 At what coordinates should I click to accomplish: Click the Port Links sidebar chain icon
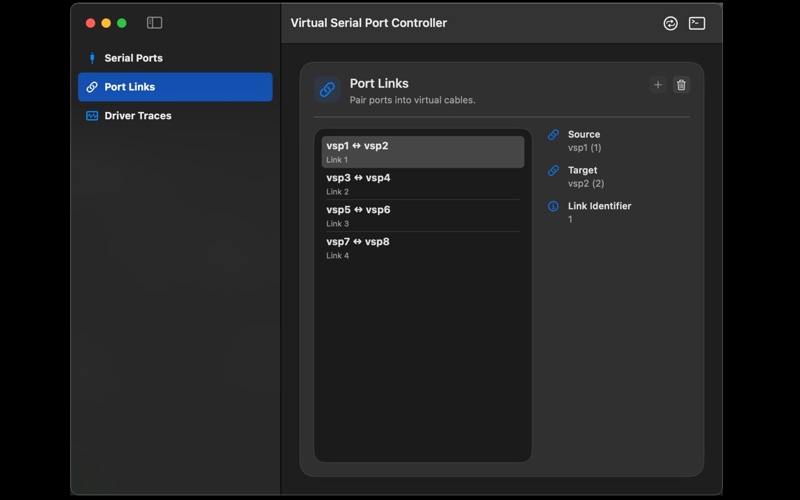click(92, 87)
